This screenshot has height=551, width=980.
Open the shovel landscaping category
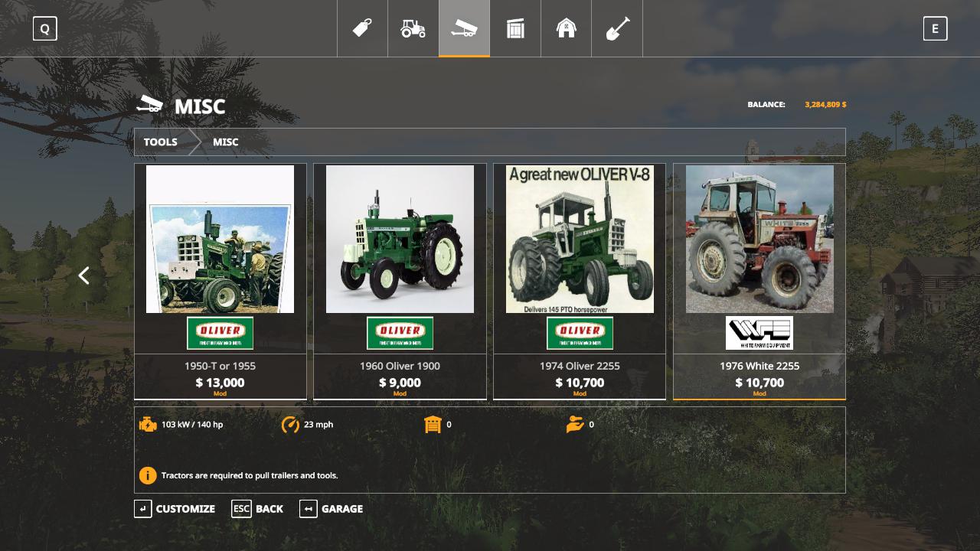(x=617, y=28)
